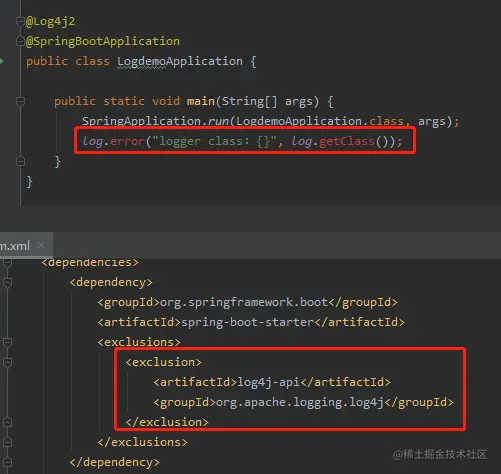Close the m.xml editor tab
The height and width of the screenshot is (474, 501).
pos(41,245)
